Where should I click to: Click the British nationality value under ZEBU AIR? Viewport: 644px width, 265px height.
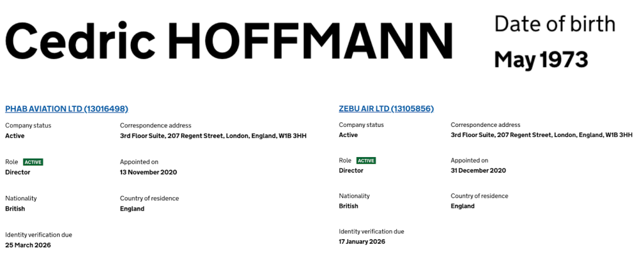click(x=348, y=206)
